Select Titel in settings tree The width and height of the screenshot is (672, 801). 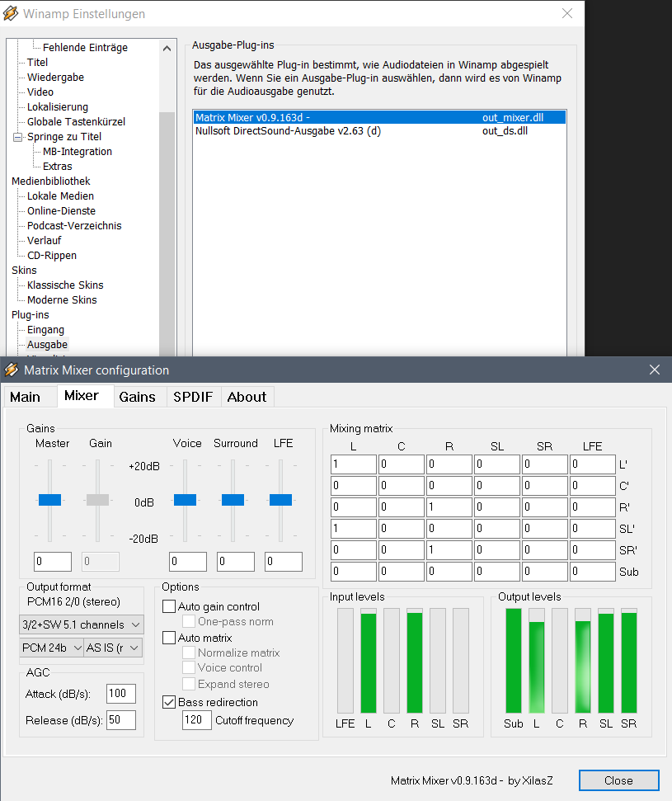[37, 63]
